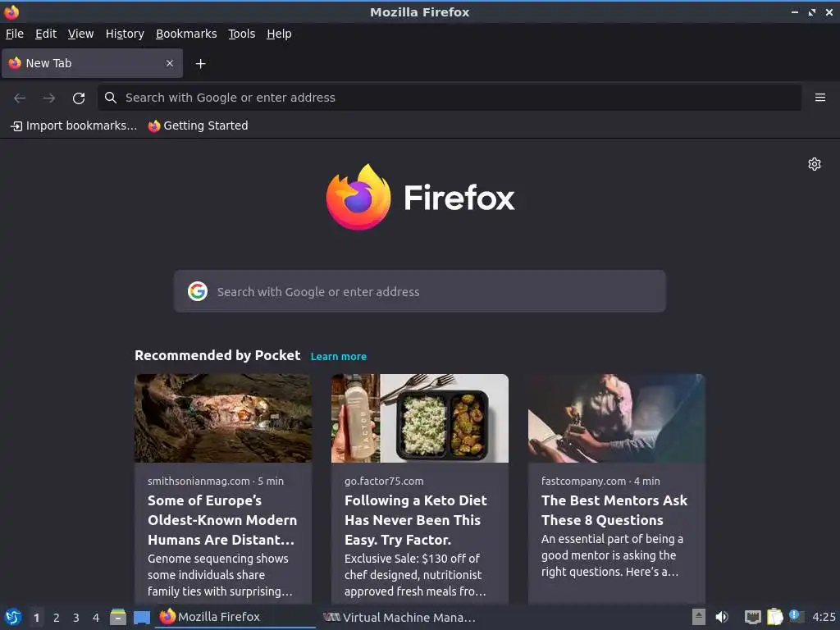840x630 pixels.
Task: Click fastcompany.com source text
Action: (x=583, y=481)
